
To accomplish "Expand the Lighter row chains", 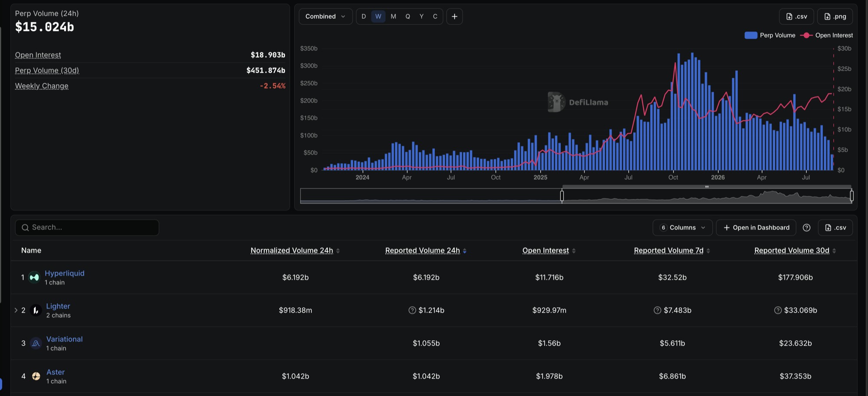I will (x=16, y=310).
